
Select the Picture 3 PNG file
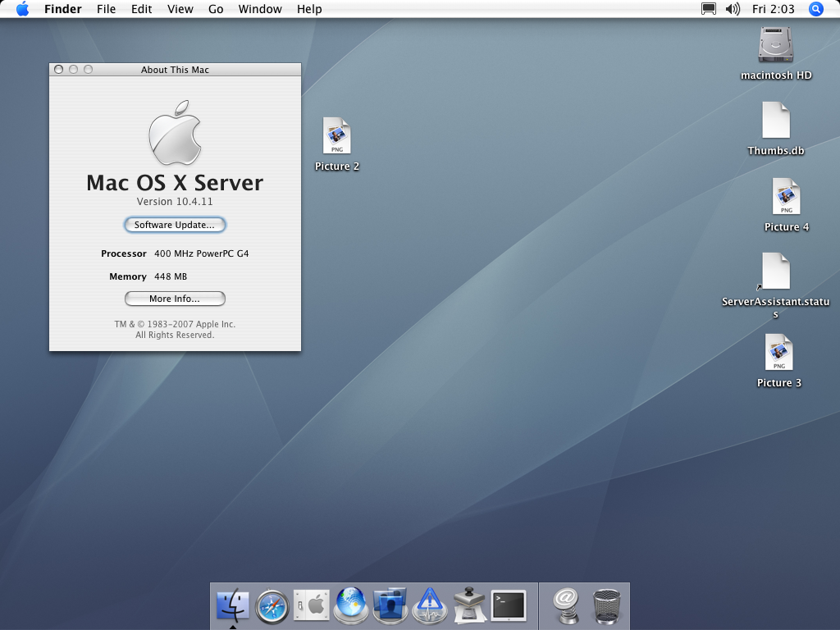click(x=779, y=352)
